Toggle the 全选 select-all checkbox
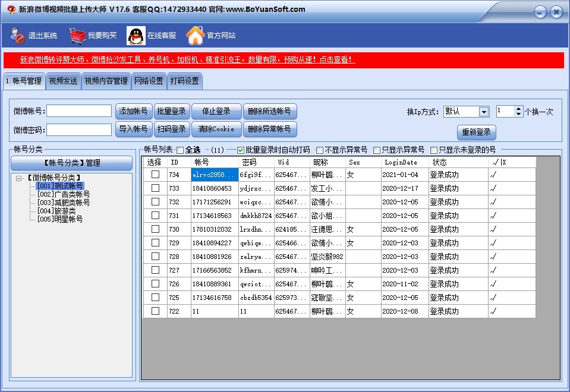The image size is (570, 392). coord(180,150)
